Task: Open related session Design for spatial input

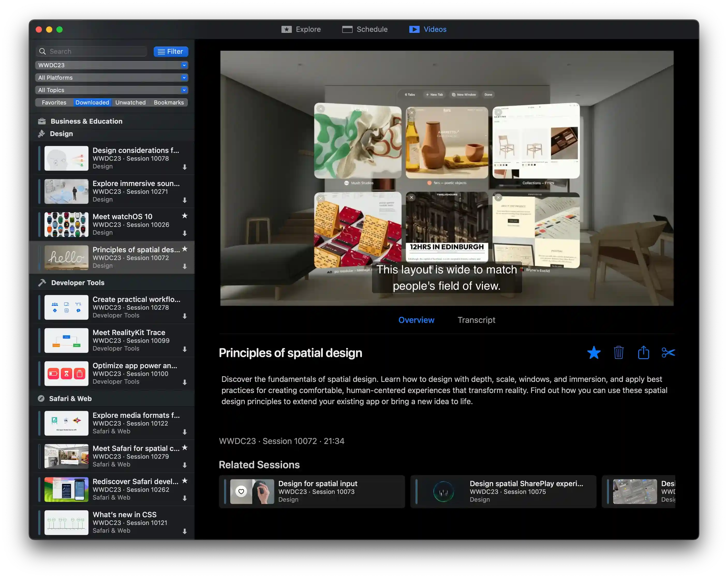Action: tap(312, 492)
